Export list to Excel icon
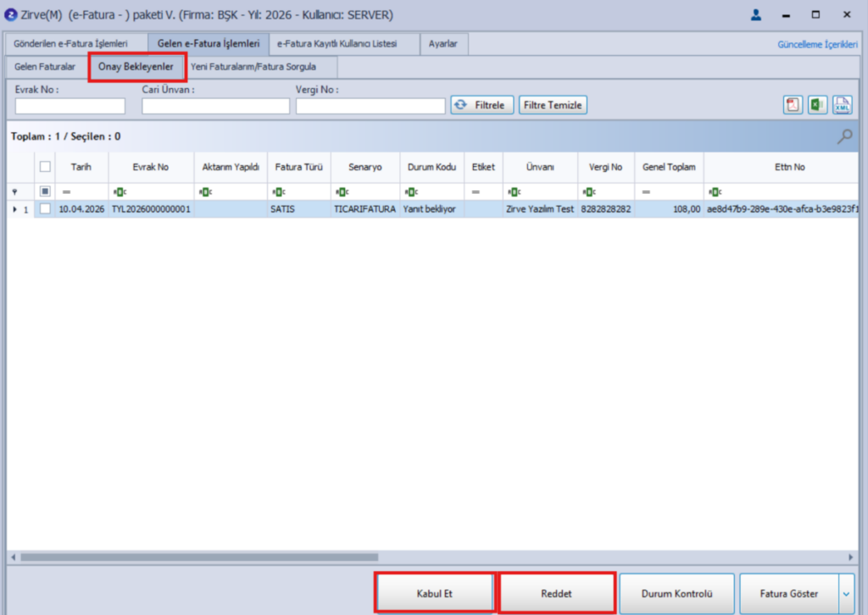 817,104
